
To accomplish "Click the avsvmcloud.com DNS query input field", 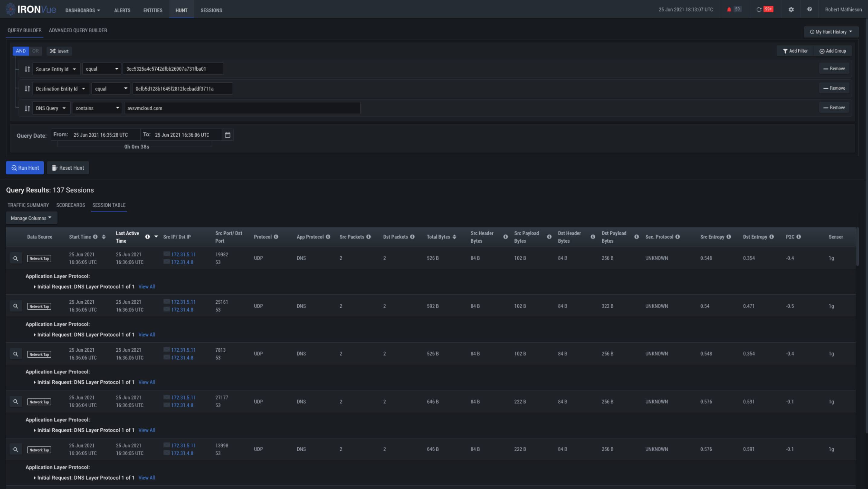I will [x=242, y=108].
